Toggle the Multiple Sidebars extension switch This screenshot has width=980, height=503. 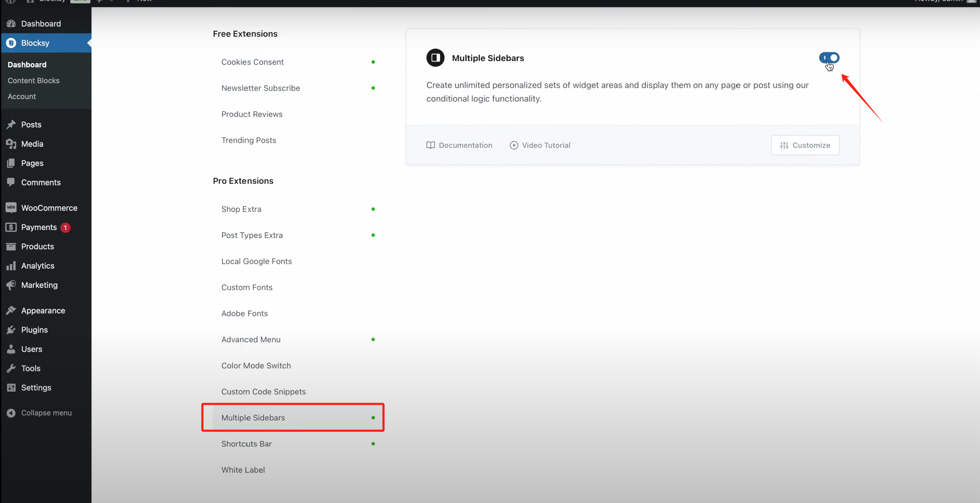point(829,58)
